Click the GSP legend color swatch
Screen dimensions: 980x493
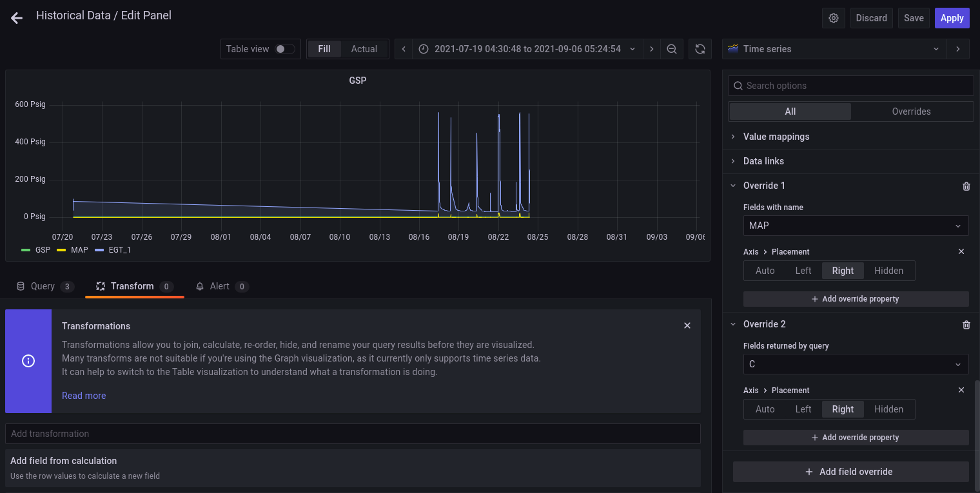tap(26, 250)
